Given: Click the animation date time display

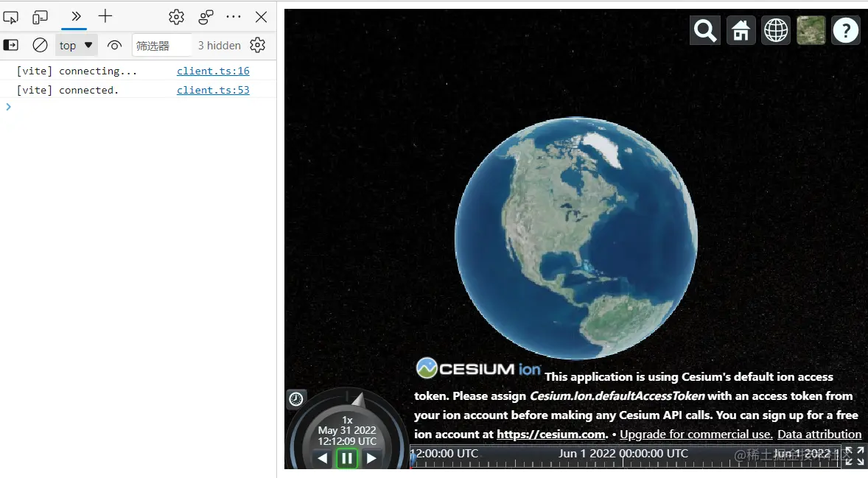Looking at the screenshot, I should pos(347,435).
